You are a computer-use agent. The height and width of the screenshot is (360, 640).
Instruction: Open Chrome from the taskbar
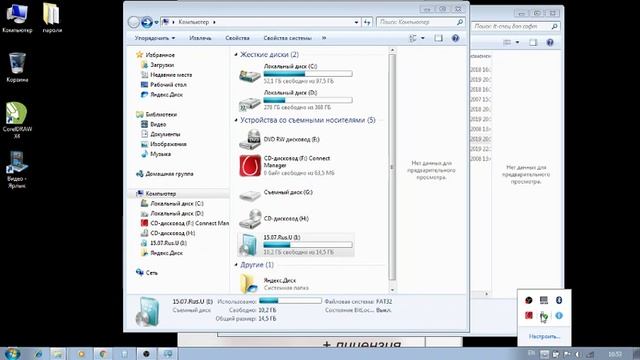click(x=103, y=354)
